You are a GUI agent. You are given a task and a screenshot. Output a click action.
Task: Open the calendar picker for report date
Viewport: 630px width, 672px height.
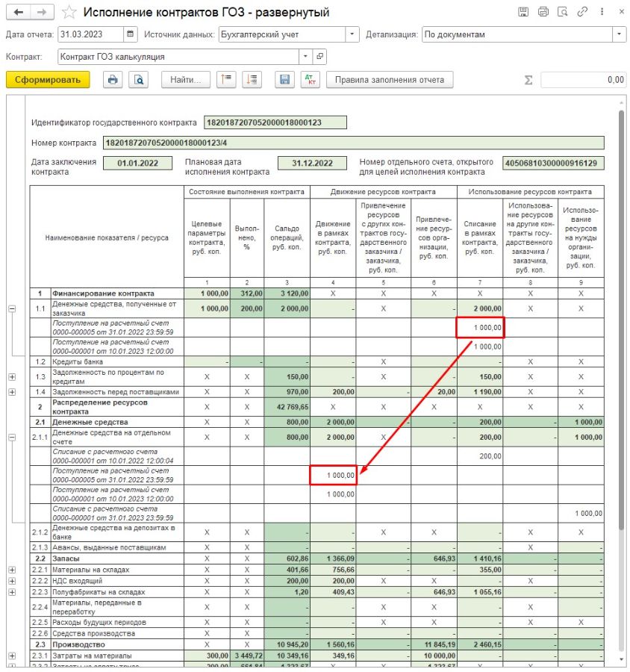131,34
